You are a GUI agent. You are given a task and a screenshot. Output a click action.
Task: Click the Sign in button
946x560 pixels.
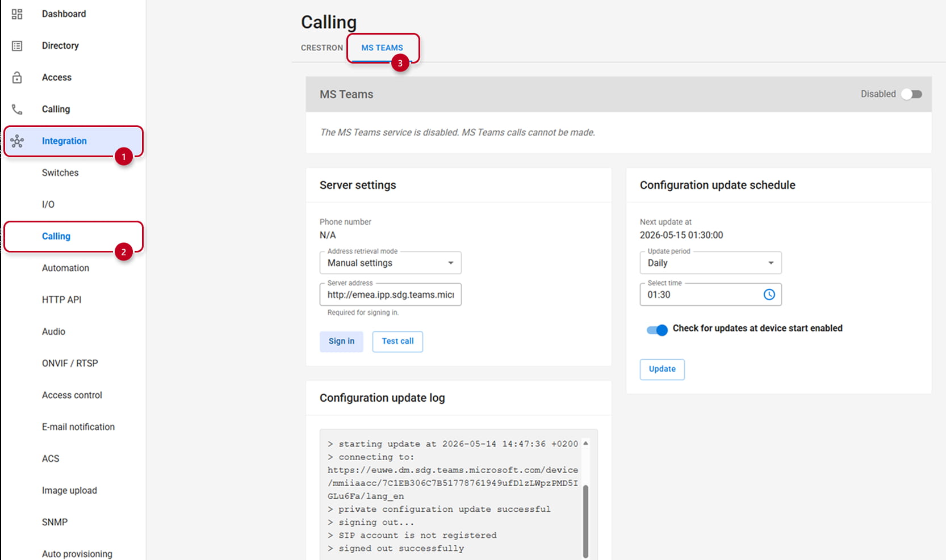pos(341,341)
